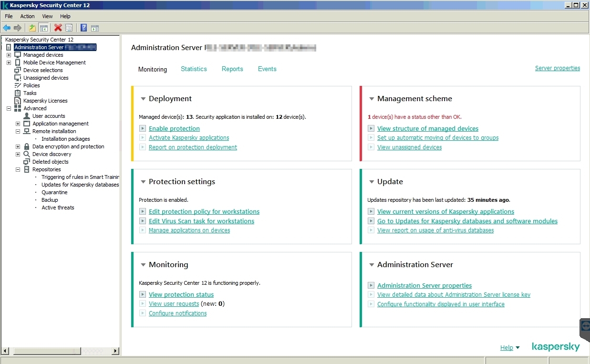This screenshot has width=590, height=364.
Task: Select Active threats under Repositories
Action: coord(58,208)
